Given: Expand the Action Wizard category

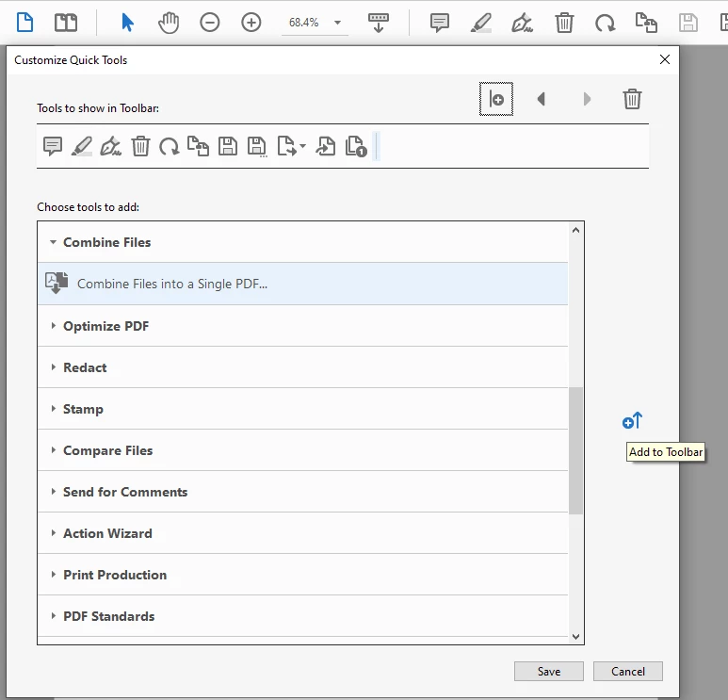Looking at the screenshot, I should pyautogui.click(x=54, y=533).
